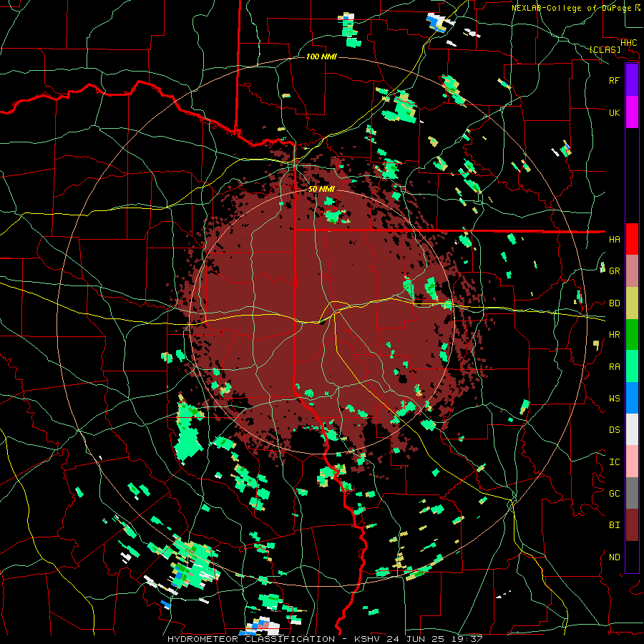This screenshot has width=644, height=644.
Task: Click the 100 NMI range ring label
Action: tap(321, 57)
